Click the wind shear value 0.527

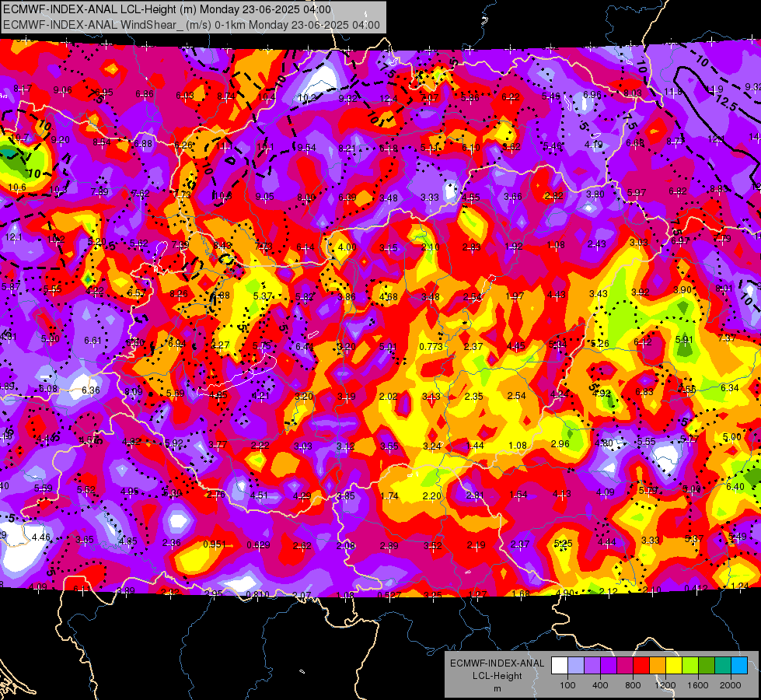click(389, 595)
